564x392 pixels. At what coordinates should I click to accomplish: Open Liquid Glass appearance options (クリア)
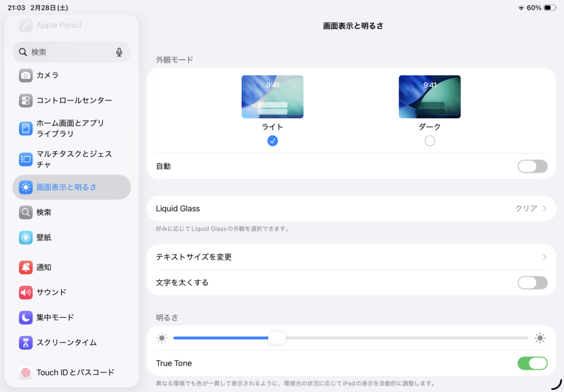click(x=530, y=209)
